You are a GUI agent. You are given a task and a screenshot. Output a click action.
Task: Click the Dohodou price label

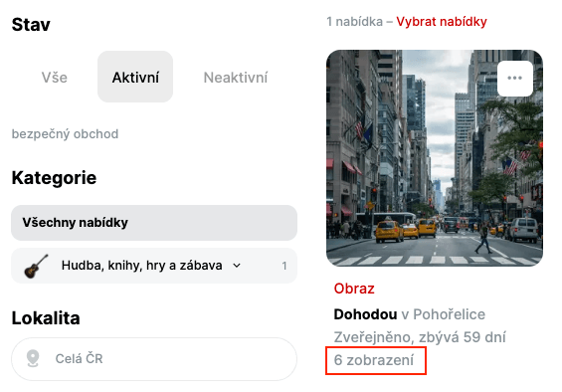click(x=365, y=314)
